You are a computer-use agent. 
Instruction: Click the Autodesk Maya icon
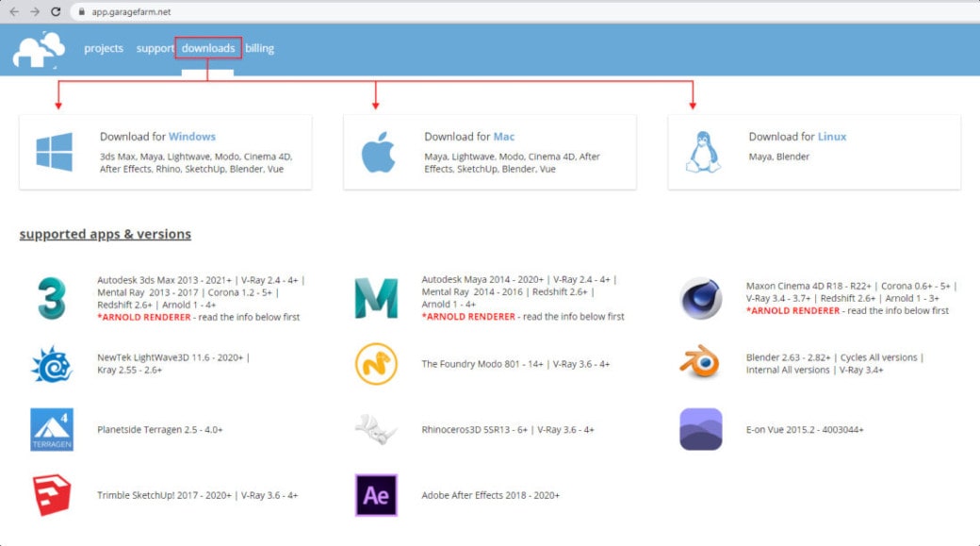[x=376, y=298]
